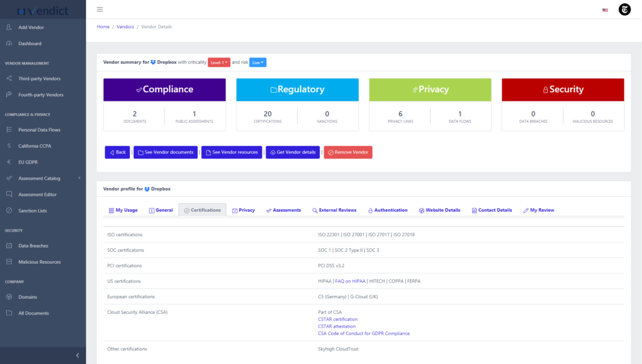Open the CSTAR attestation link
Image resolution: width=642 pixels, height=364 pixels.
tap(337, 326)
